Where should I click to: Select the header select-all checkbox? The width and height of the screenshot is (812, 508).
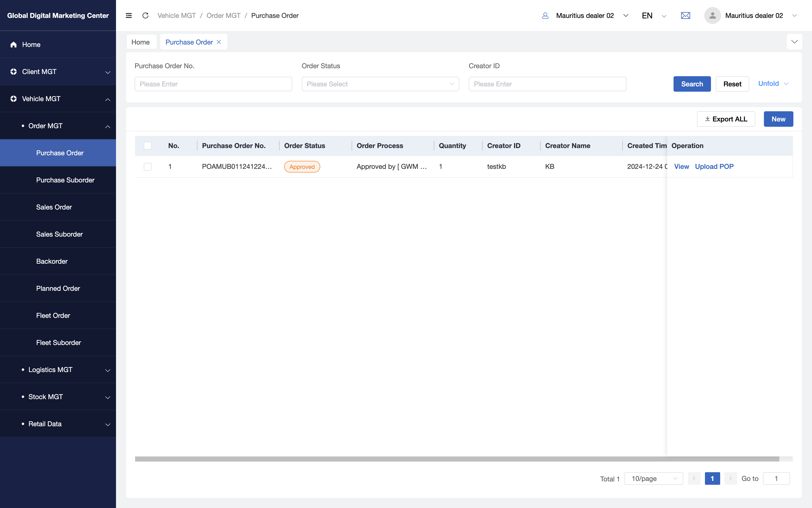tap(148, 145)
